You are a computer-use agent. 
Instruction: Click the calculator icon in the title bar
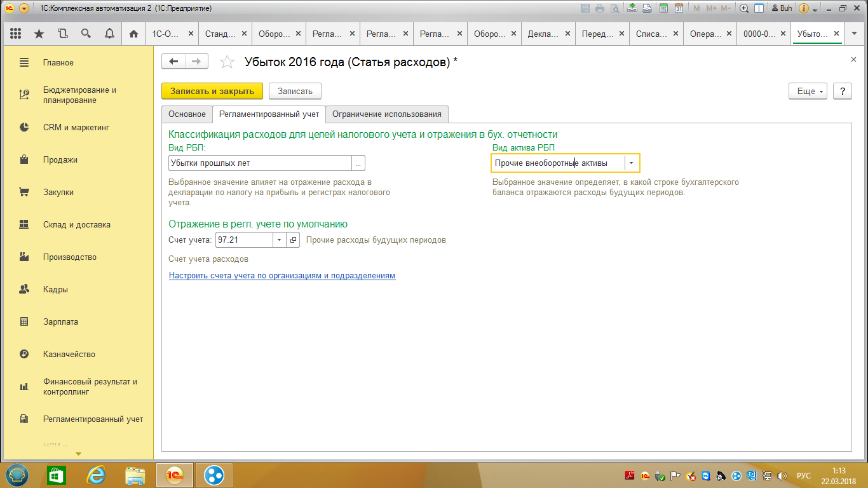(x=664, y=9)
